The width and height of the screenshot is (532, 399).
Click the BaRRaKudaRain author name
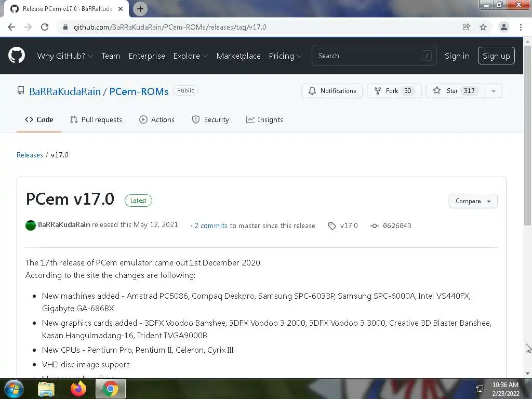pyautogui.click(x=64, y=224)
